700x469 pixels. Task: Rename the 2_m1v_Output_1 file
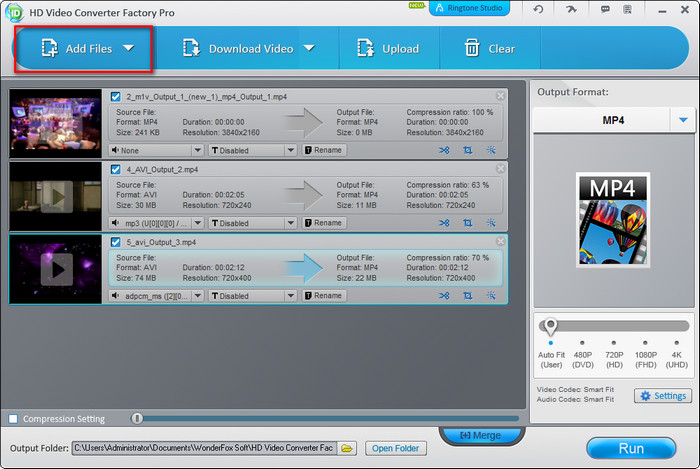324,150
